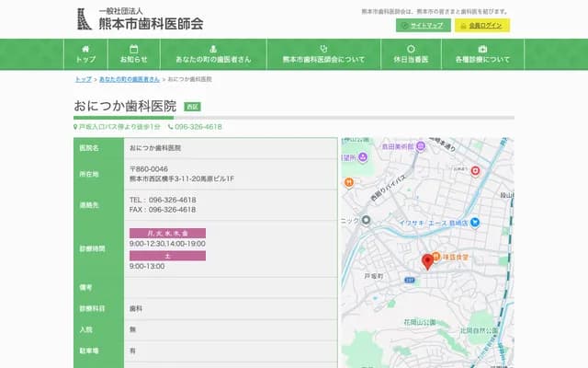
Task: Select あなたの町の歯医者さん in navigation bar
Action: [213, 53]
